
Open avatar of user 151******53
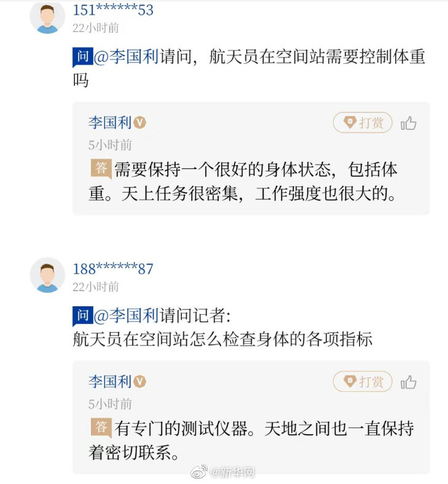(x=47, y=16)
